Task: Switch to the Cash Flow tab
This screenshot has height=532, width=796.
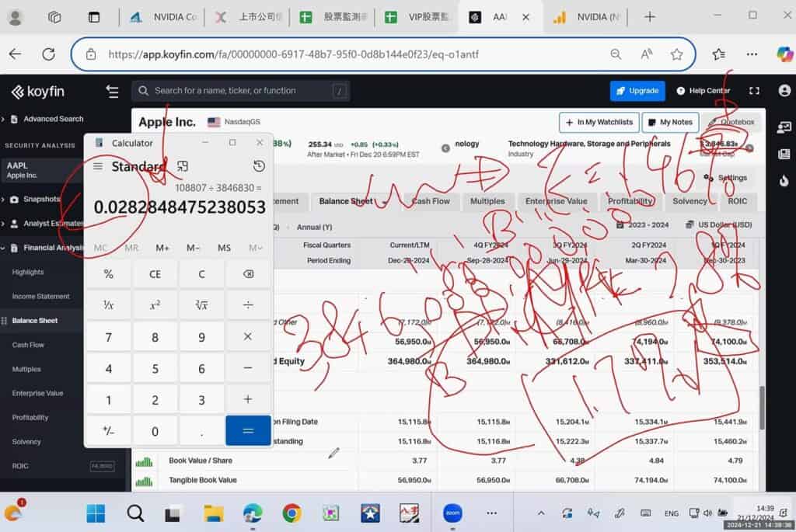Action: [x=431, y=201]
